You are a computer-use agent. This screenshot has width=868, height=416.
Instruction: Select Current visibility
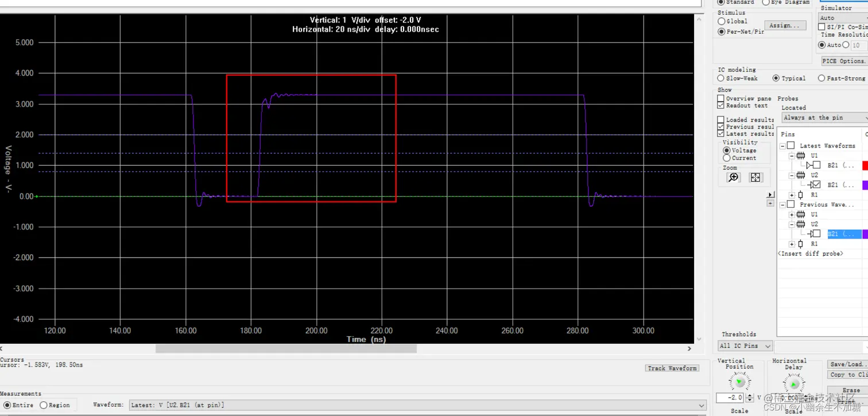(727, 158)
